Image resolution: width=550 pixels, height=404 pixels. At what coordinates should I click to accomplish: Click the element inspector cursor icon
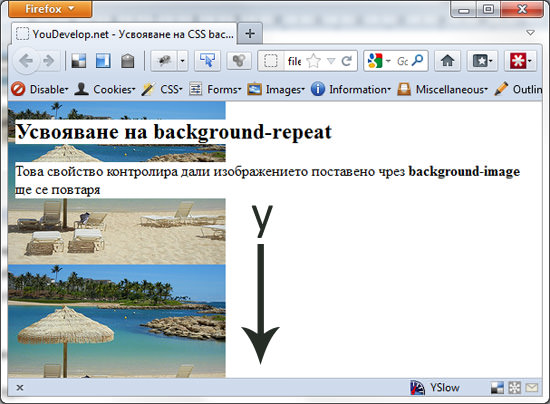[207, 61]
